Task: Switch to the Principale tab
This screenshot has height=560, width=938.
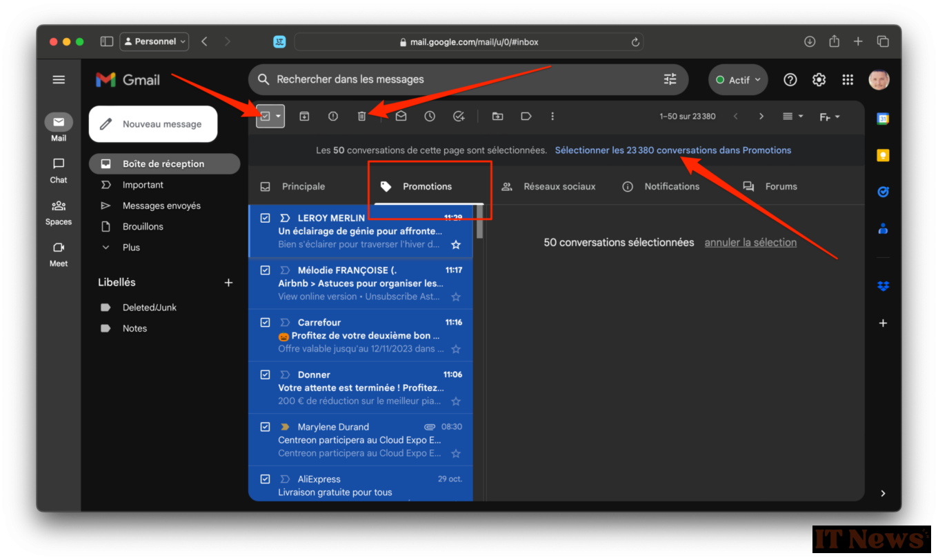Action: [303, 187]
